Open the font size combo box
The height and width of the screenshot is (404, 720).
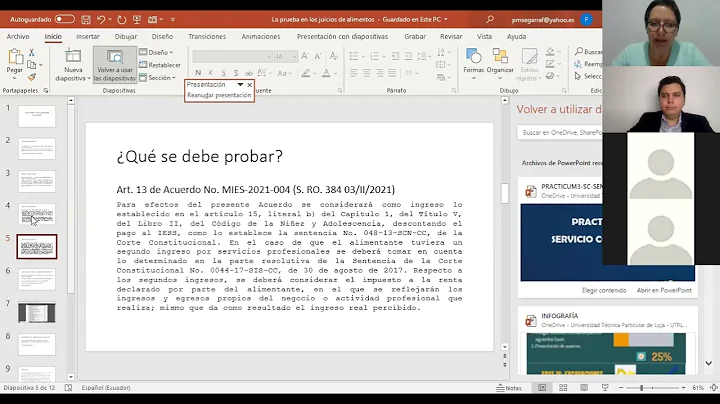[286, 56]
